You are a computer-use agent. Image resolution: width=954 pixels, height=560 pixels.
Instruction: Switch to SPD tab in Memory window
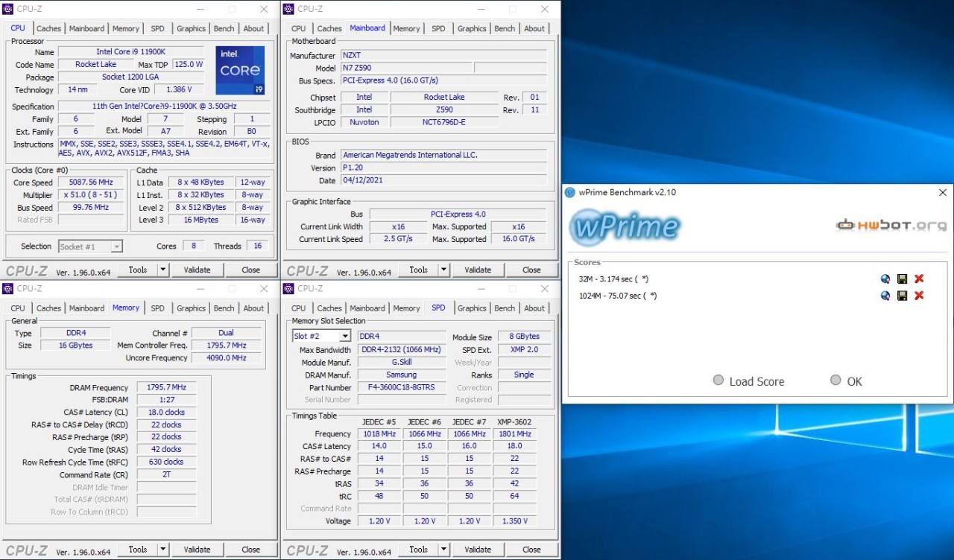(158, 308)
